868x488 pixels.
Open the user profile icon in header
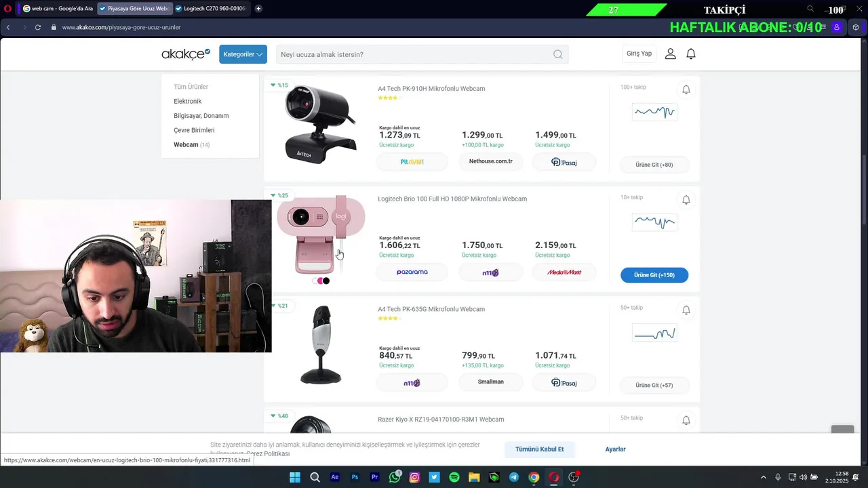point(670,54)
